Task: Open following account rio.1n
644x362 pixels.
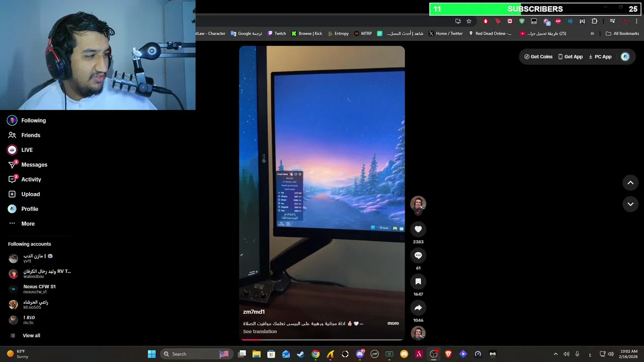Action: 22,320
